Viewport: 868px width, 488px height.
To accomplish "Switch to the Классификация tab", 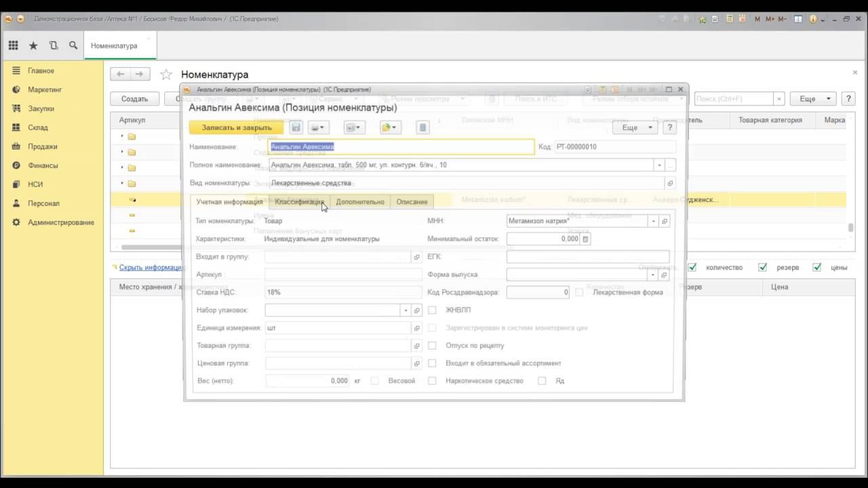I will [299, 202].
